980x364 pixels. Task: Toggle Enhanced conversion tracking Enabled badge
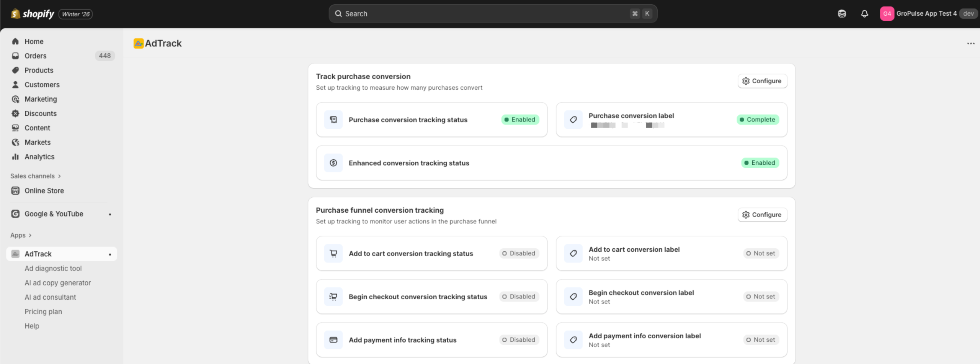(760, 162)
